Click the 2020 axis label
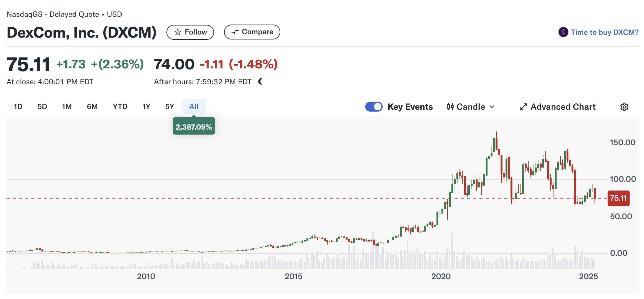Viewport: 644px width, 299px height. [x=441, y=276]
